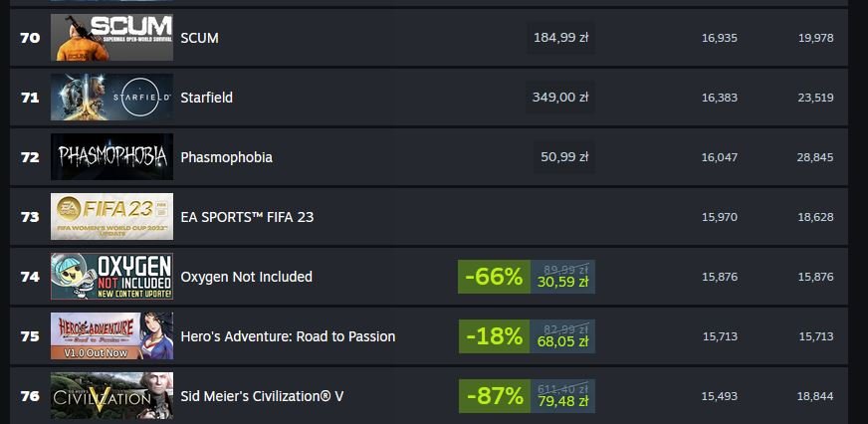This screenshot has height=424, width=868.
Task: Select the Oxygen Not Included title
Action: [x=246, y=277]
